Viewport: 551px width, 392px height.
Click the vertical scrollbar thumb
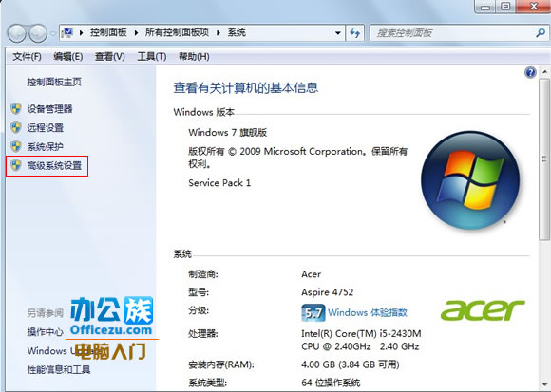[x=545, y=159]
